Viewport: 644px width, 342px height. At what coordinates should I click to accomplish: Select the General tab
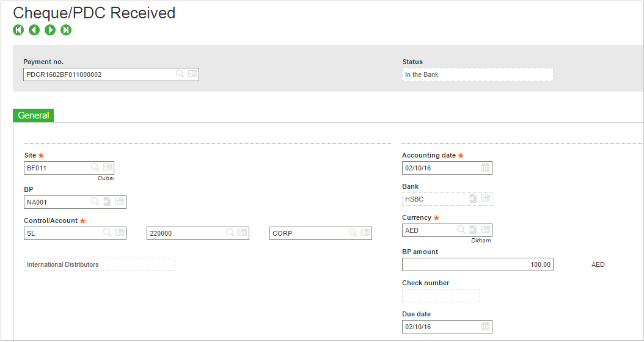[33, 115]
